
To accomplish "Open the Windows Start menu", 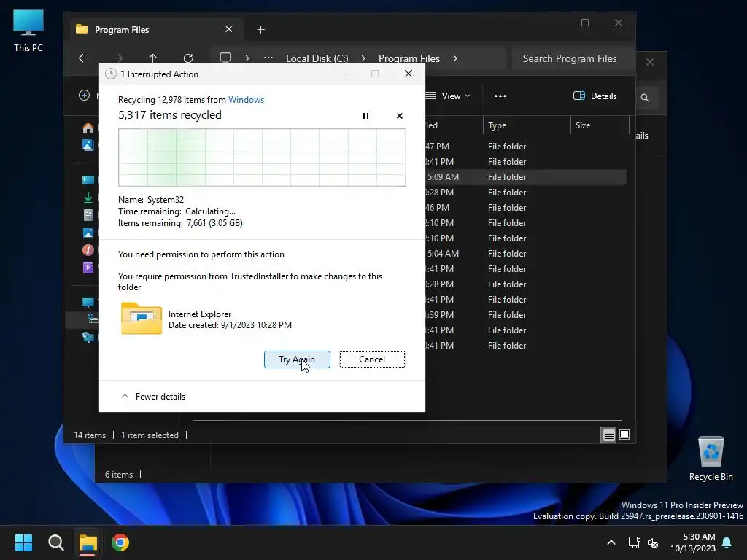I will (23, 542).
